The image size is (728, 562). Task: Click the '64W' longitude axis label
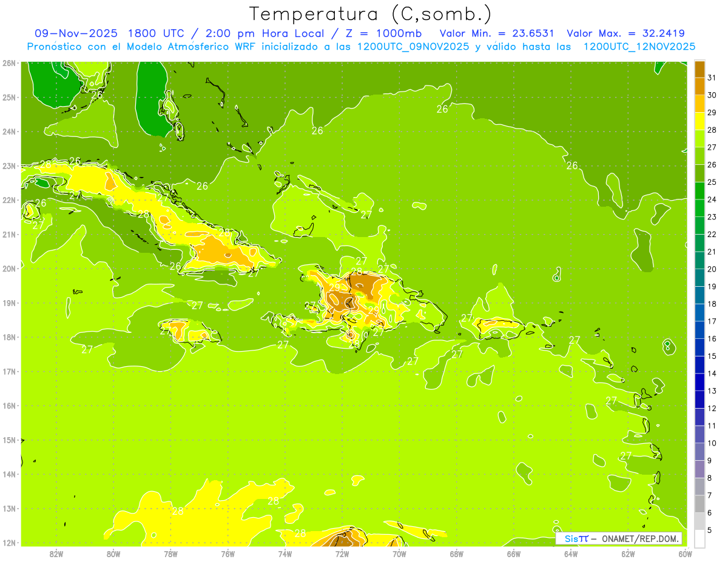571,554
